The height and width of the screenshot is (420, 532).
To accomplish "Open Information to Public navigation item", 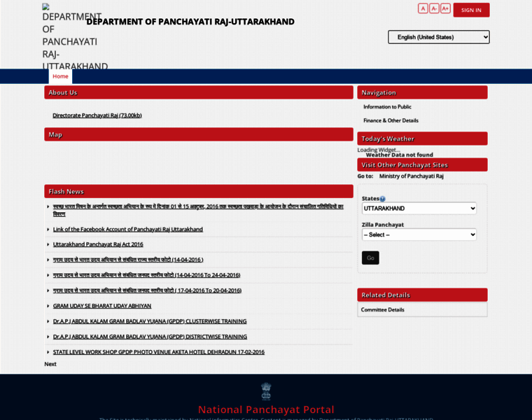I will 387,107.
